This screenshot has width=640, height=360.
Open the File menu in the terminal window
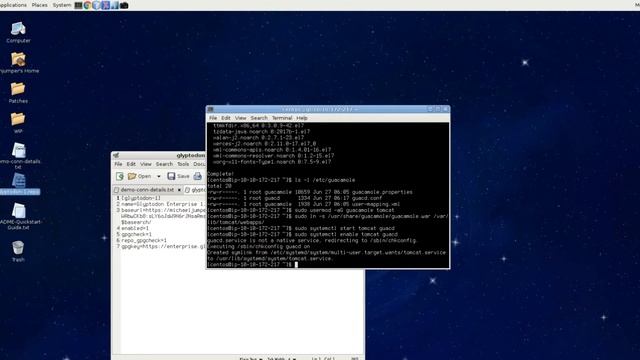click(213, 118)
